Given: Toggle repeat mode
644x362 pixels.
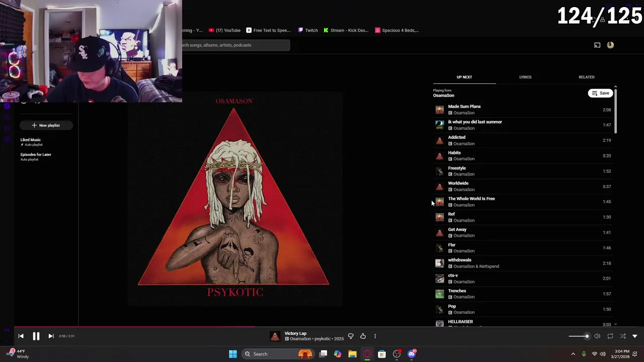Looking at the screenshot, I should pos(610,336).
